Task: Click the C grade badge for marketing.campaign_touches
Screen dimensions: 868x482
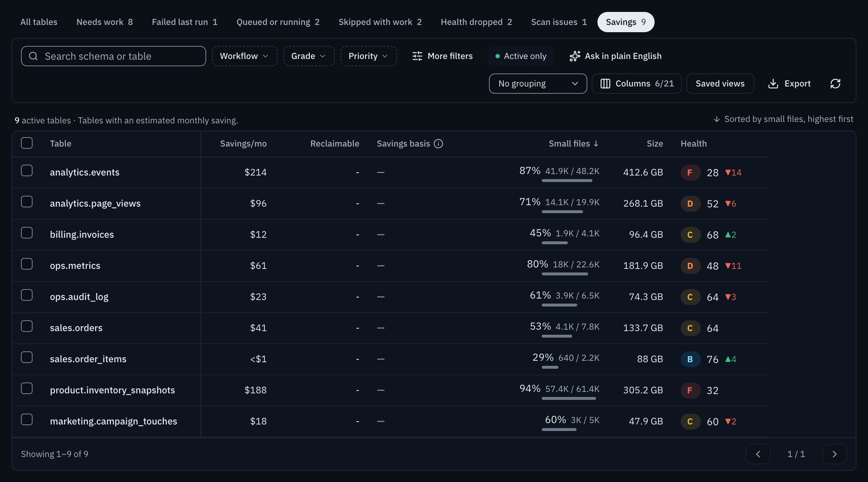Action: [x=690, y=422]
